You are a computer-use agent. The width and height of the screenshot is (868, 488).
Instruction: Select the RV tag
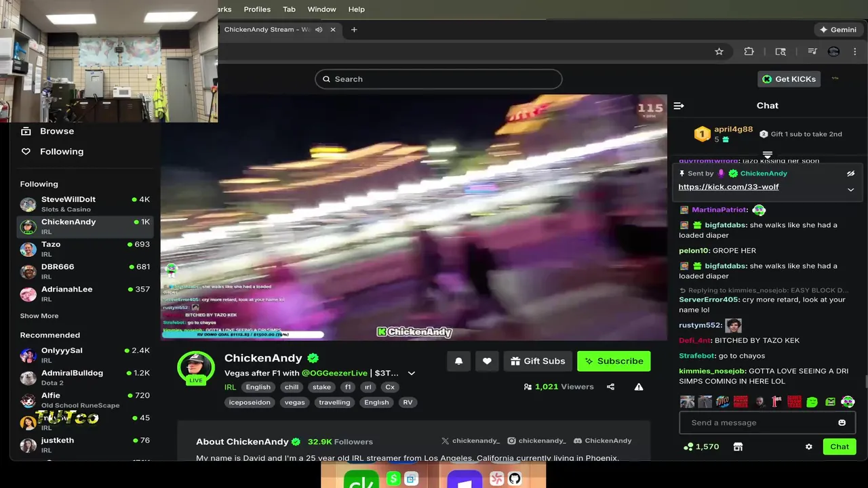tap(408, 402)
